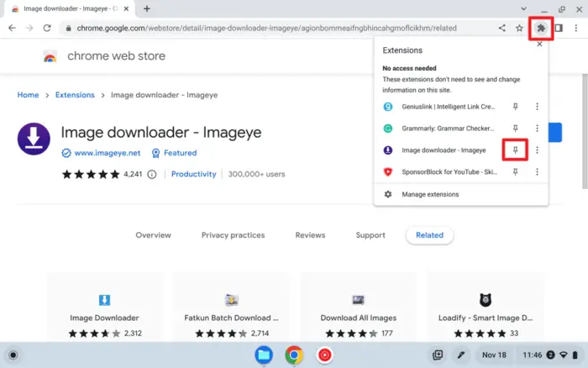Visit www.imageye.net link

click(108, 153)
